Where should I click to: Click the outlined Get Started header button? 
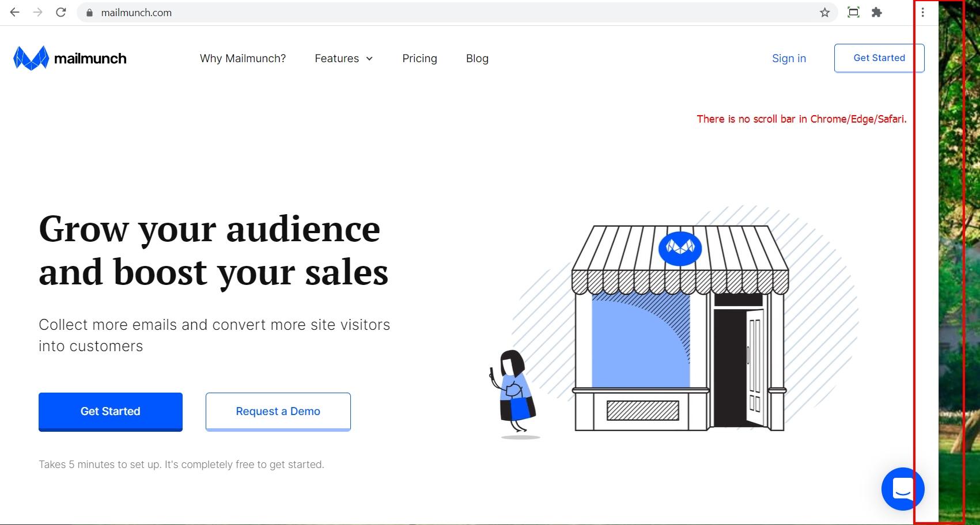(x=879, y=58)
